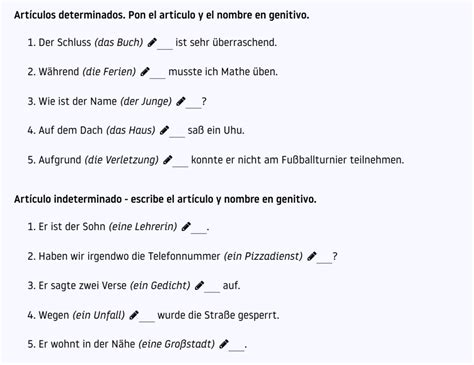Click the pencil icon after (ein Gedicht)
Viewport: 474px width, 365px height.
tap(199, 286)
